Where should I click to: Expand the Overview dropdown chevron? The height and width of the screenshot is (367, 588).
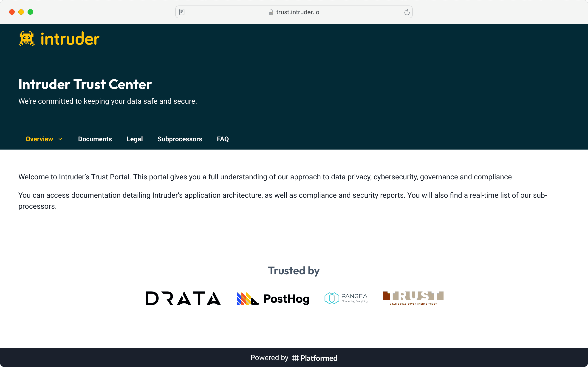[x=60, y=139]
